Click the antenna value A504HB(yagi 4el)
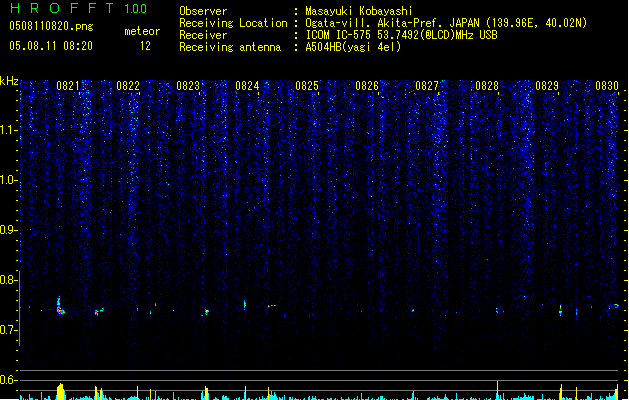629x400 pixels. click(x=353, y=47)
